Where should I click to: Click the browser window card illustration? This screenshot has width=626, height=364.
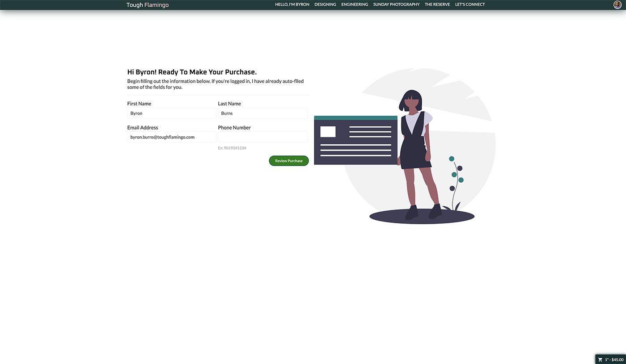(355, 140)
